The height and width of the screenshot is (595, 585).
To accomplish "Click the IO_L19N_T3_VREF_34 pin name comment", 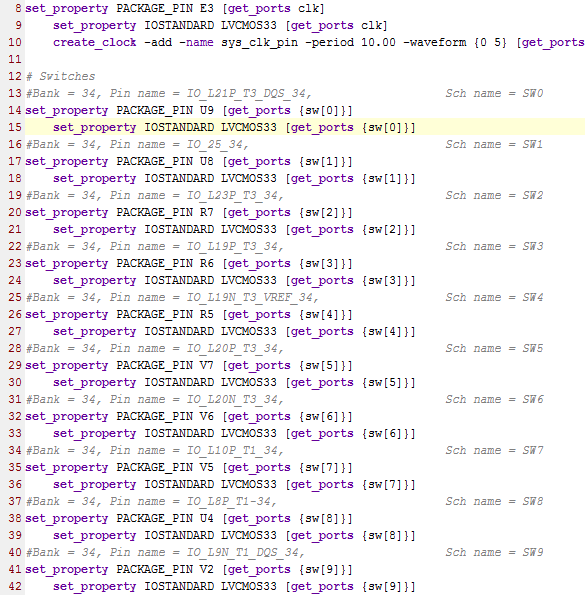I will pyautogui.click(x=252, y=297).
